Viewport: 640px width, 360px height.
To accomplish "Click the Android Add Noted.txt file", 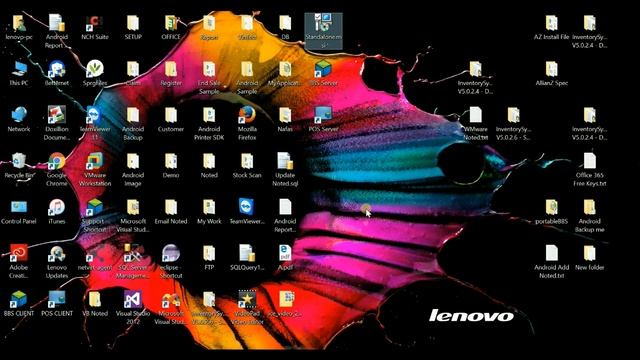I will coord(551,254).
